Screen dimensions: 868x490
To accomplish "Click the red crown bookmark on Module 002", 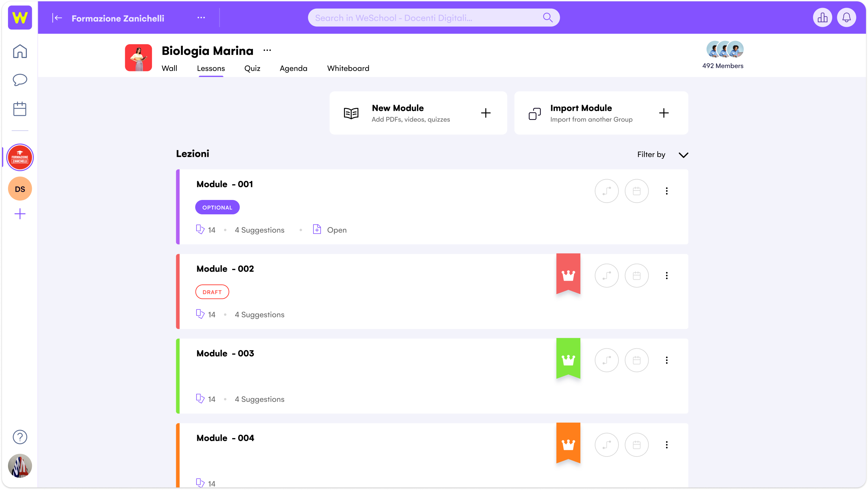I will (x=568, y=274).
